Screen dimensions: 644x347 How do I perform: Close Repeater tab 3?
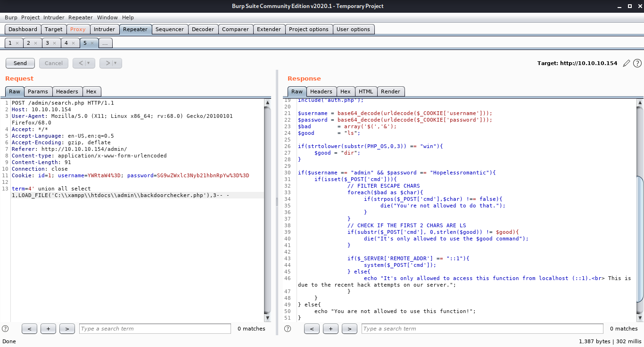click(x=54, y=43)
